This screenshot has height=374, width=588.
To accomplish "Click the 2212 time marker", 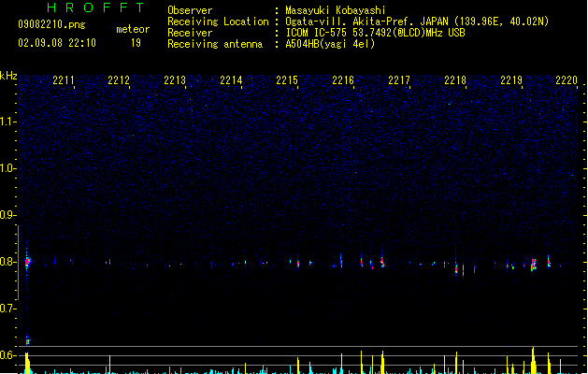I will click(119, 80).
